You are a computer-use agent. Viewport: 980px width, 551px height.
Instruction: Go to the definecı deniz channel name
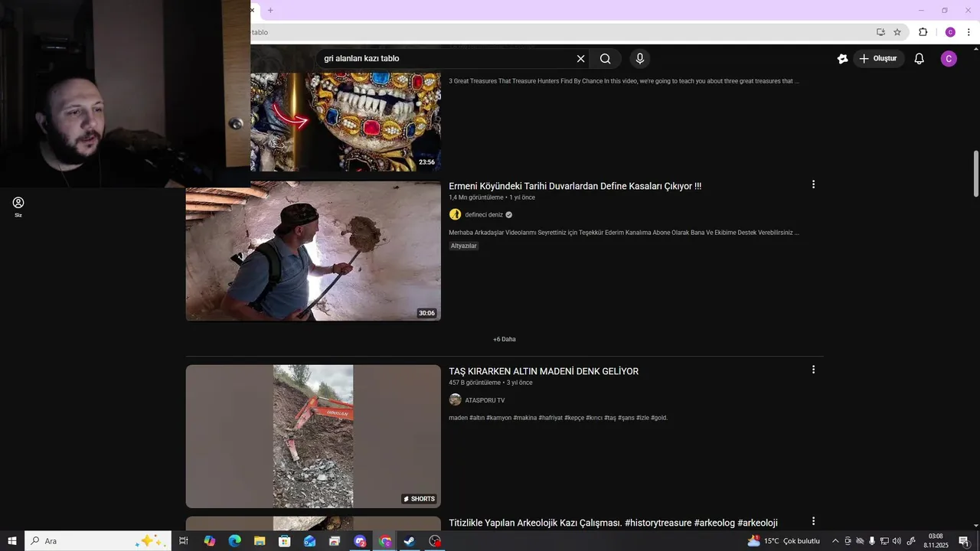tap(484, 215)
